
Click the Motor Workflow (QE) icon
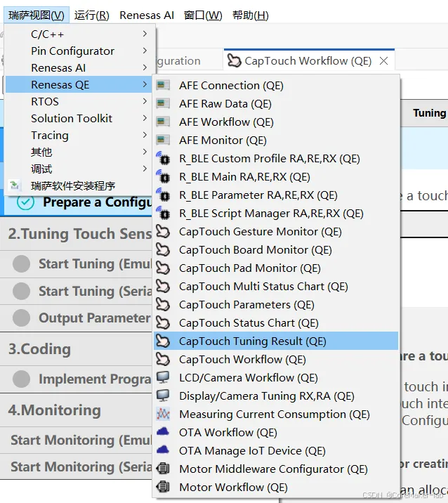click(163, 487)
